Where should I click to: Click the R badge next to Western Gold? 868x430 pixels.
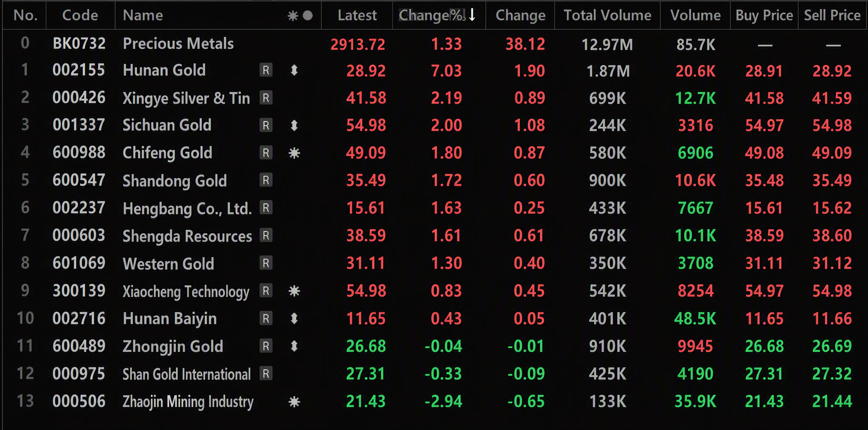click(x=266, y=263)
